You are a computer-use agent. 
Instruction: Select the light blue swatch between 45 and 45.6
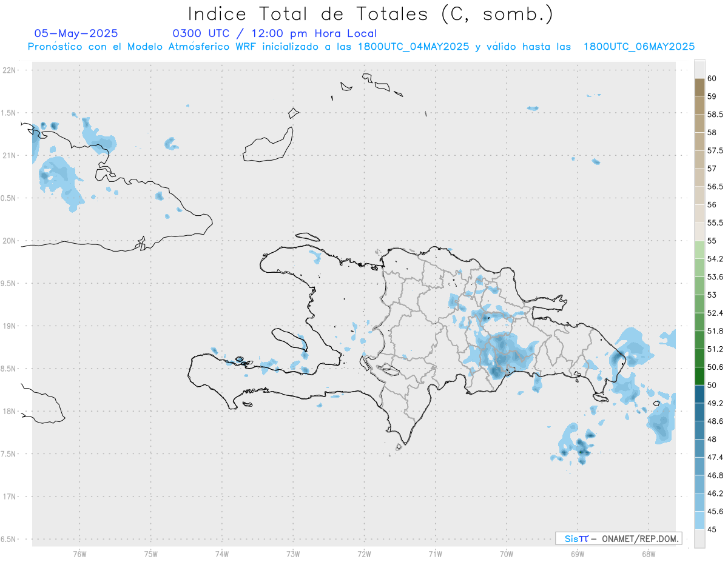(x=699, y=520)
